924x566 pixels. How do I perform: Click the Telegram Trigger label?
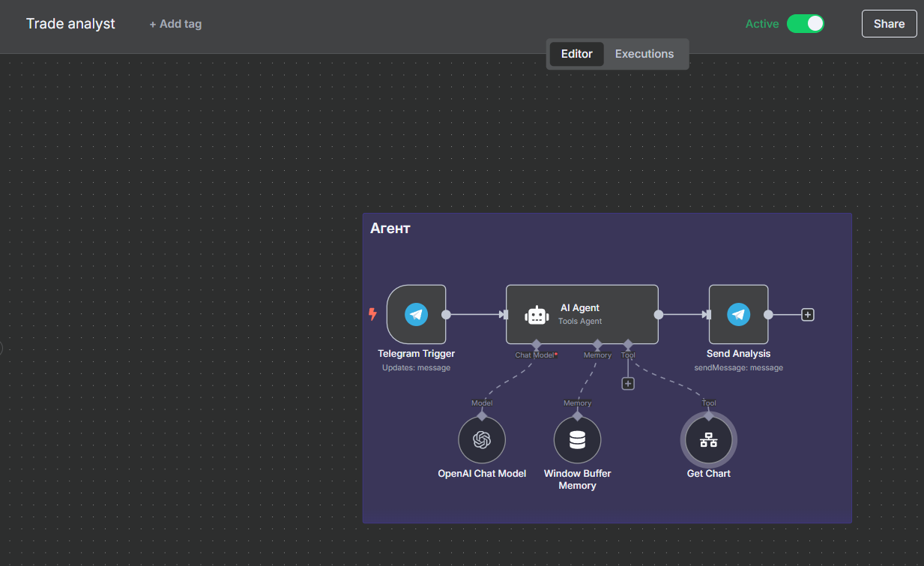[416, 354]
